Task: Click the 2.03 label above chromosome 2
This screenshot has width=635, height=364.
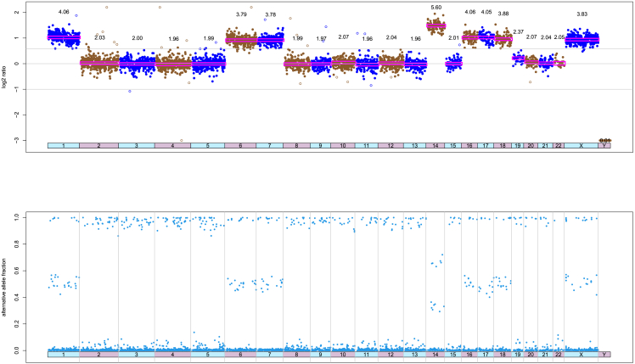Action: (99, 38)
